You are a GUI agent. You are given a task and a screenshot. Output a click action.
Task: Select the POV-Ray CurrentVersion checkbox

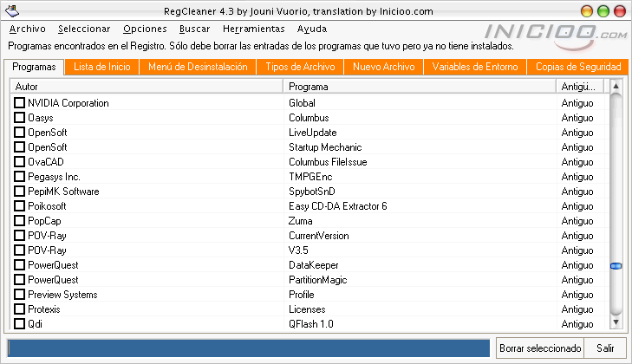click(x=19, y=235)
